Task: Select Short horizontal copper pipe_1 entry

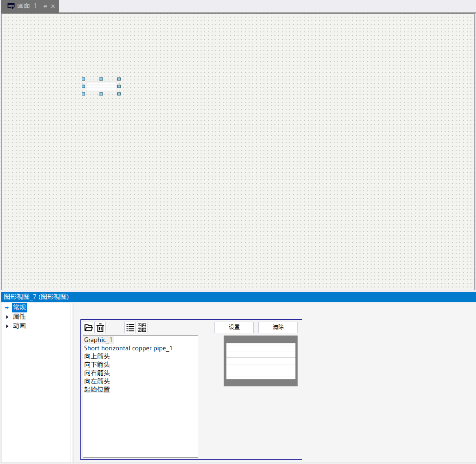Action: [x=128, y=348]
